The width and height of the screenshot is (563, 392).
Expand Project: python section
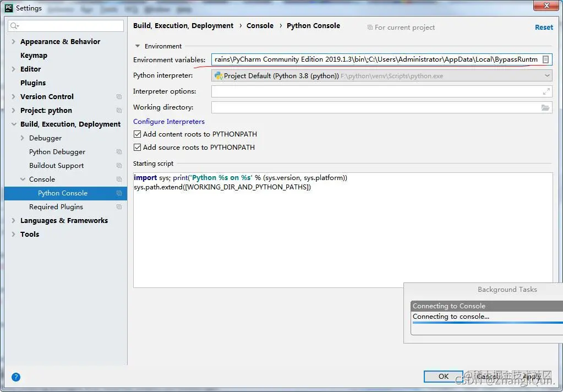tap(13, 110)
